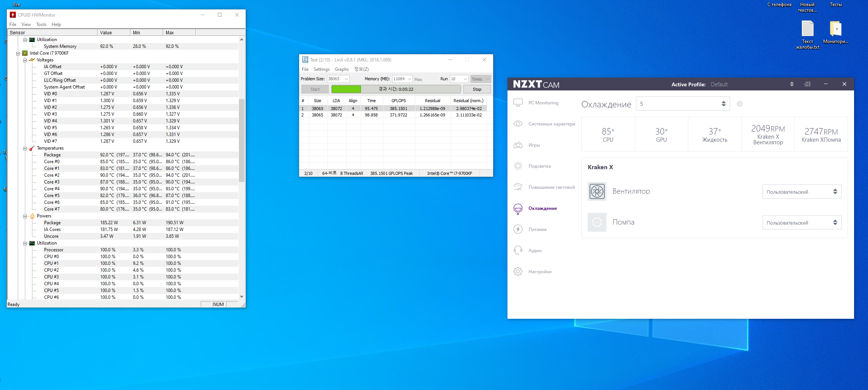The width and height of the screenshot is (868, 390).
Task: Click the Min column header in HWMonitor
Action: point(147,33)
